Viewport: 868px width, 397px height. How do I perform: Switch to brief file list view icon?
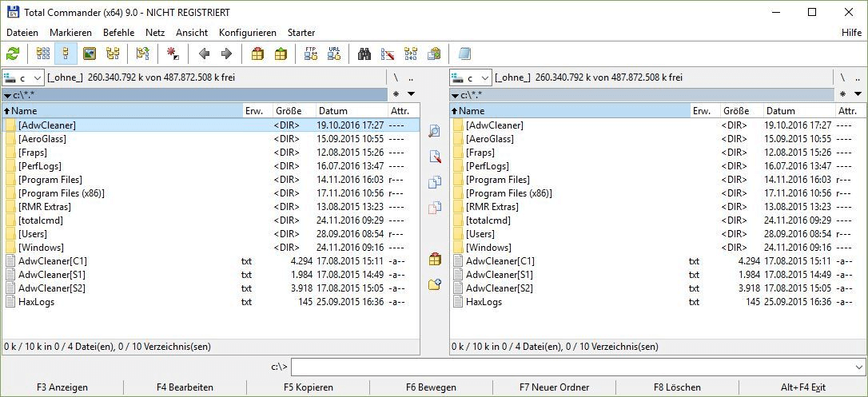[x=42, y=54]
